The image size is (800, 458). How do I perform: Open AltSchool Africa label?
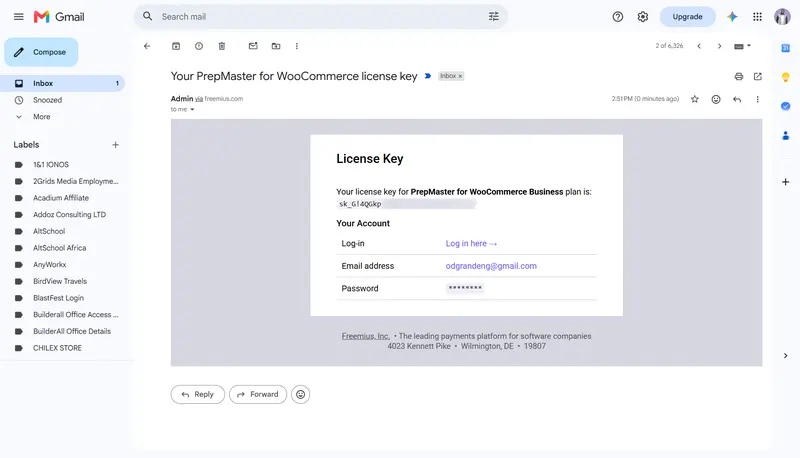click(62, 248)
